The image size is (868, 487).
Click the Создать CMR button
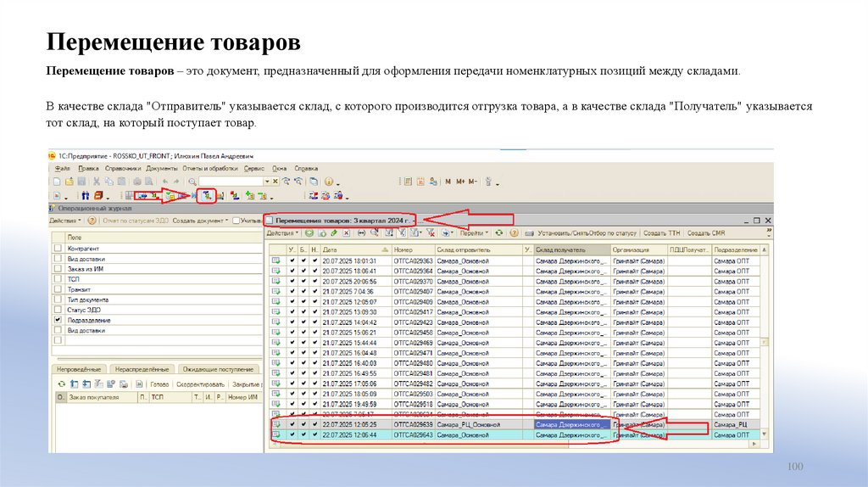click(706, 233)
